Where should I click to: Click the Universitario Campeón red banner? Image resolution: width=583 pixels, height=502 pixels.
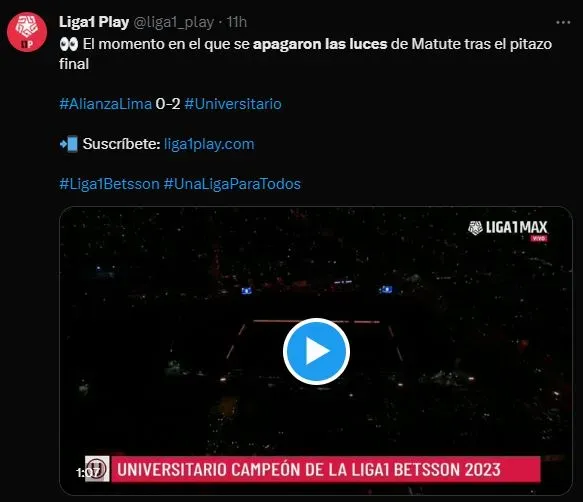point(326,469)
